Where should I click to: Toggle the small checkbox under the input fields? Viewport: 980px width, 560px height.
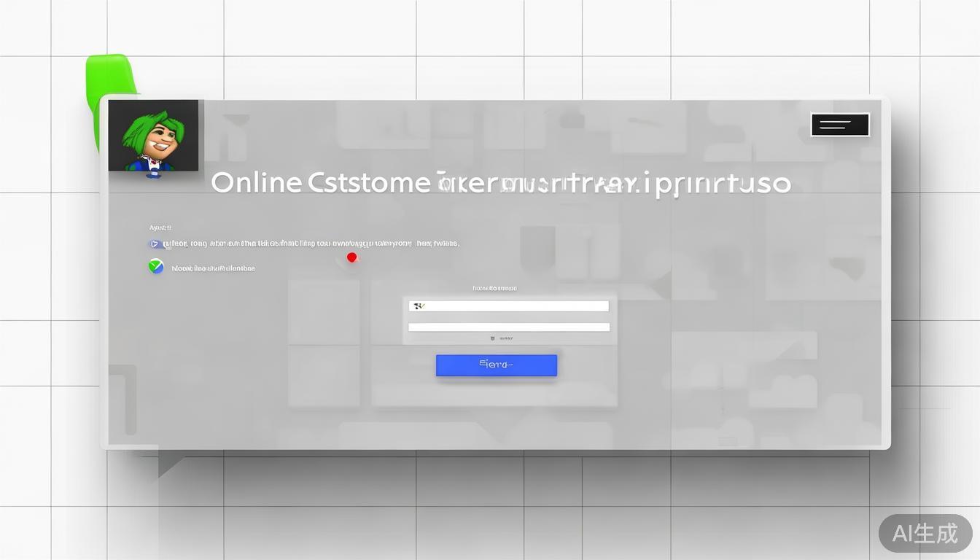pyautogui.click(x=493, y=338)
